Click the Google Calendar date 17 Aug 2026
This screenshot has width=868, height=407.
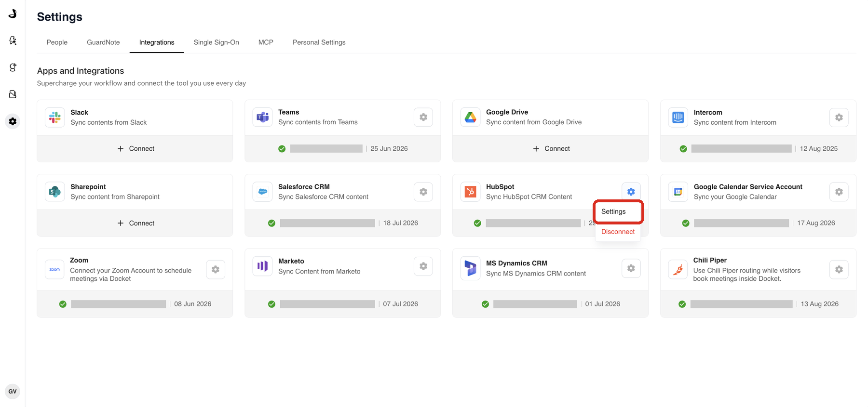pos(816,223)
